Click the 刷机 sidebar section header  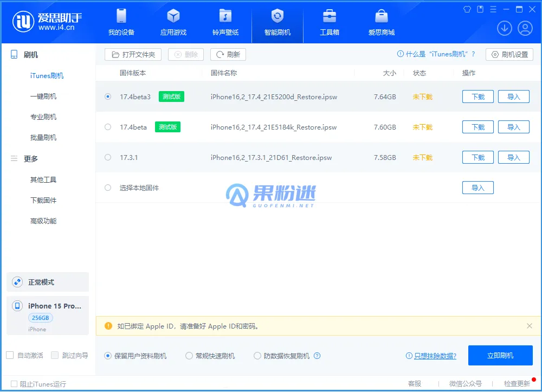pyautogui.click(x=30, y=55)
